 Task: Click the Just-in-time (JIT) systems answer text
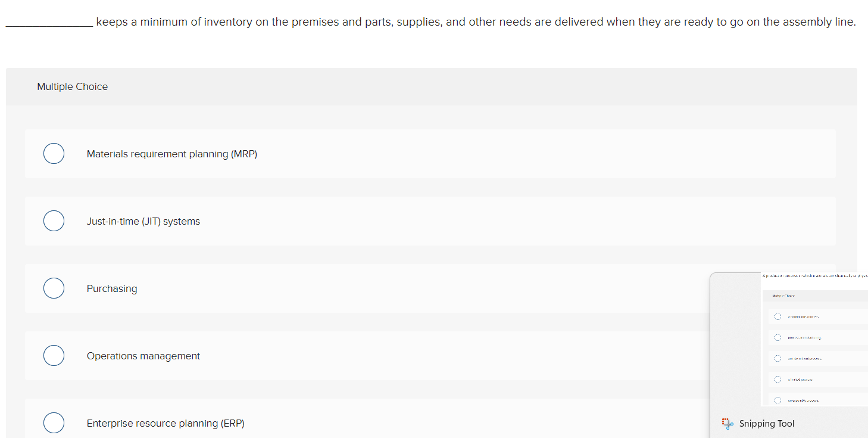143,221
